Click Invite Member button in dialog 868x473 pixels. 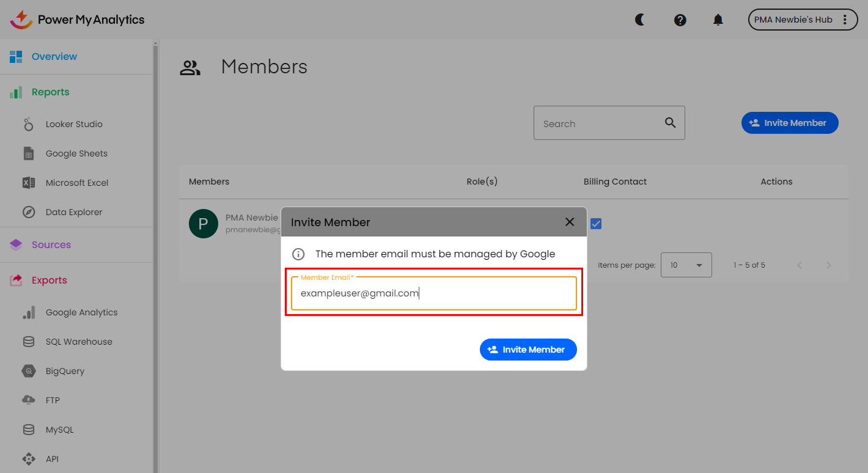(528, 350)
